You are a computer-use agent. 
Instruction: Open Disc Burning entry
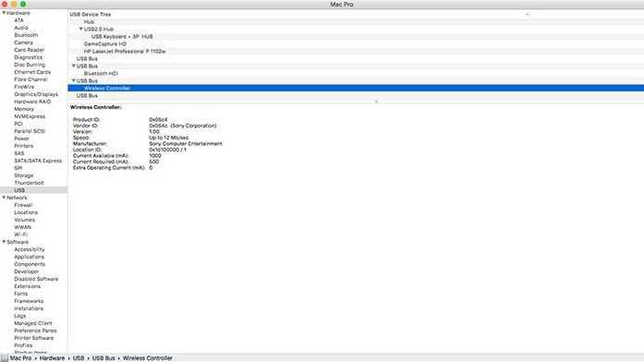(30, 65)
